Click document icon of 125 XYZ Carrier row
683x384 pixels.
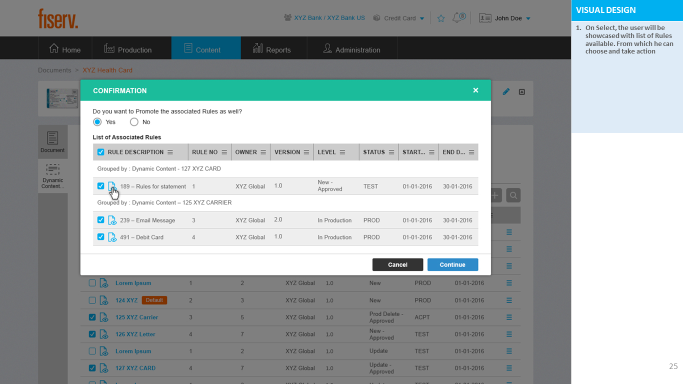(104, 317)
